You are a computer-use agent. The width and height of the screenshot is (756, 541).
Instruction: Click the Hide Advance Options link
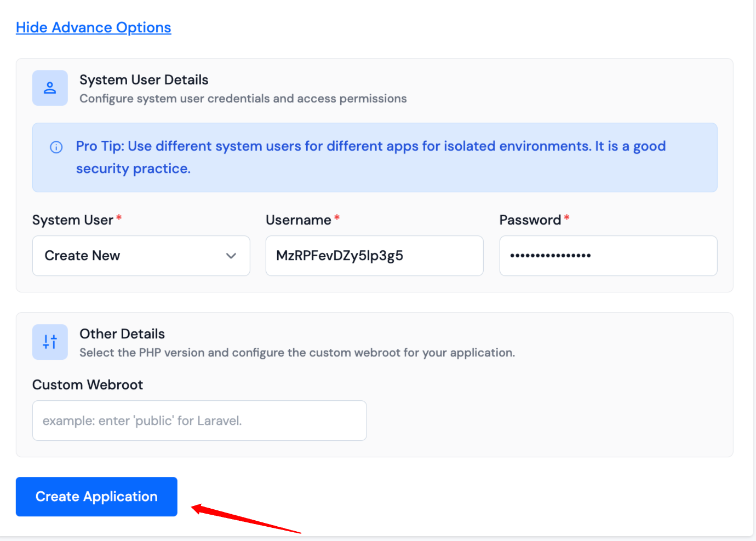[93, 27]
